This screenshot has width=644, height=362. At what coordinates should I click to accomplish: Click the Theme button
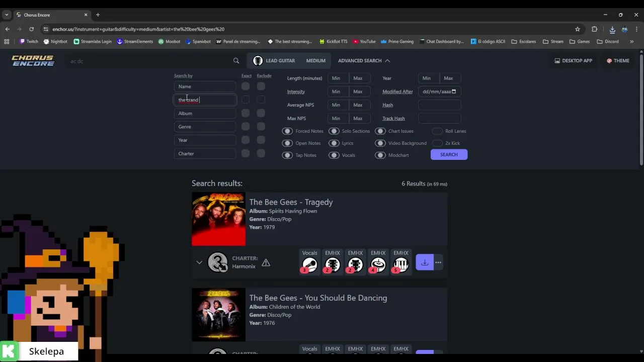tap(618, 61)
